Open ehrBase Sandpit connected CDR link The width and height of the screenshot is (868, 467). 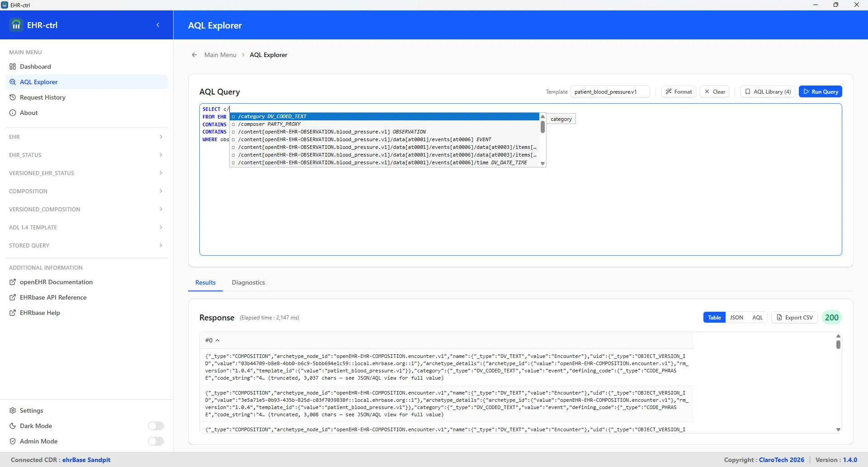[x=86, y=460]
